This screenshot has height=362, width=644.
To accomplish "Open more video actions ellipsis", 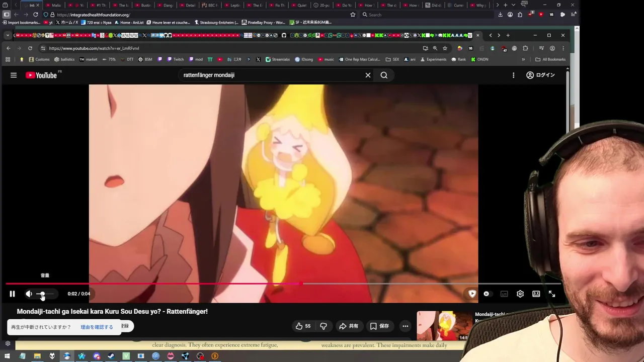I will click(x=405, y=326).
